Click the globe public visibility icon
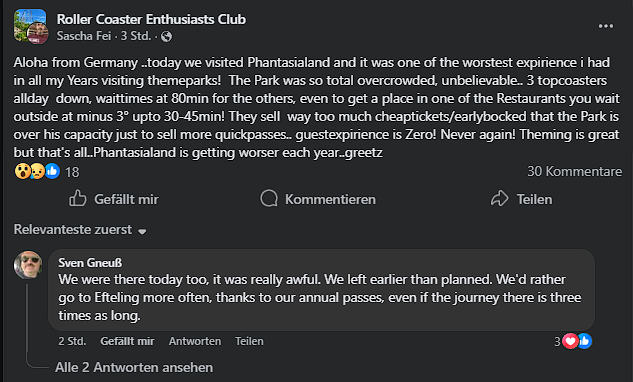Viewport: 633px width, 382px height. 166,37
